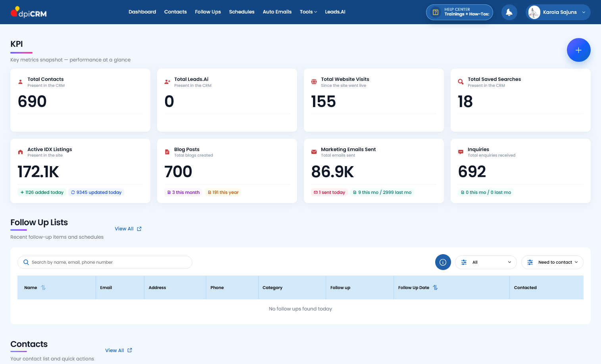This screenshot has width=601, height=364.
Task: Sort by Follow Up Date column
Action: (435, 287)
